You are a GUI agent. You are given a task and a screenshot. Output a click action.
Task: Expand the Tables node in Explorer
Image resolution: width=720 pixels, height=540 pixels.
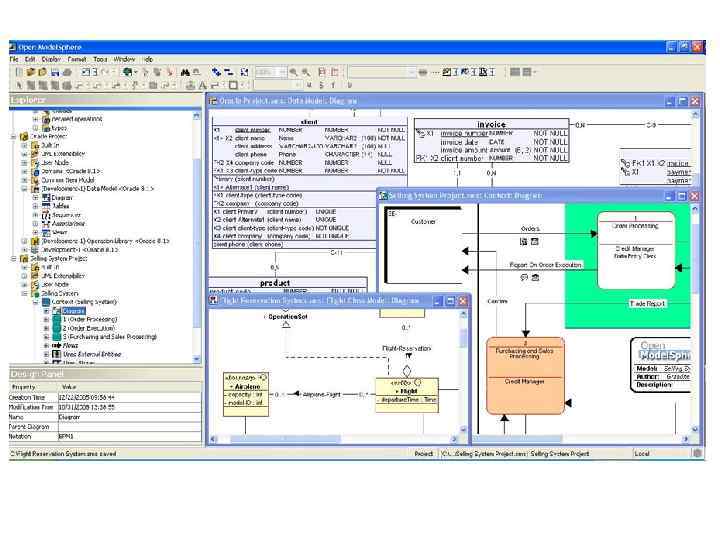pyautogui.click(x=35, y=206)
